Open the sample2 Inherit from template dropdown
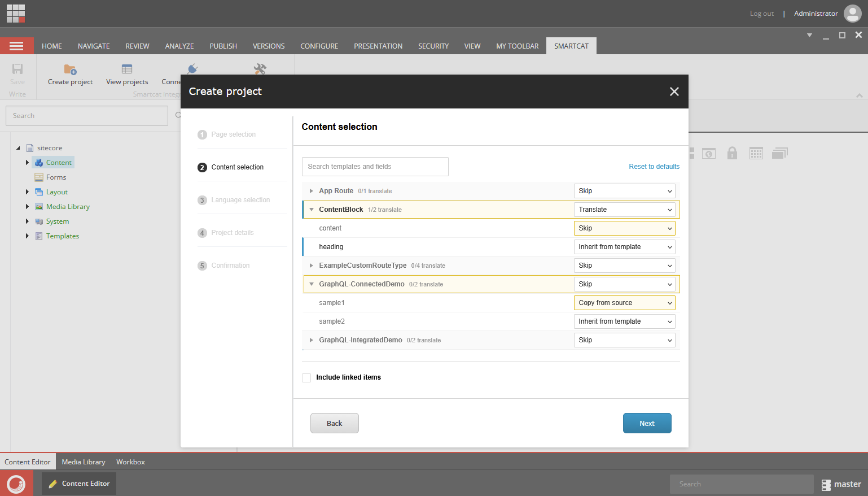868x496 pixels. (624, 321)
